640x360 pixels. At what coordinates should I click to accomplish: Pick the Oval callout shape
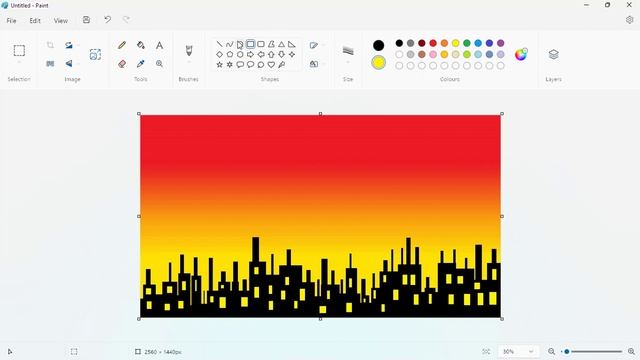tap(251, 64)
